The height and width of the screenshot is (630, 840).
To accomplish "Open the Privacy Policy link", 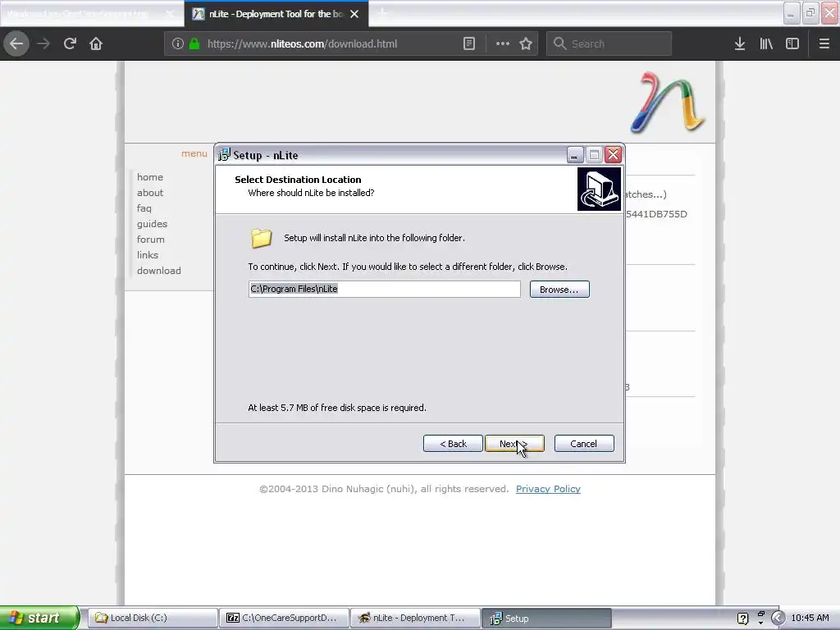I will pos(548,489).
